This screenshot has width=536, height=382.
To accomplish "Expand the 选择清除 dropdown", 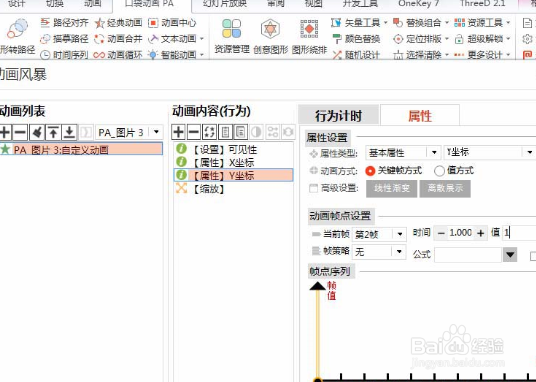I will (x=446, y=55).
